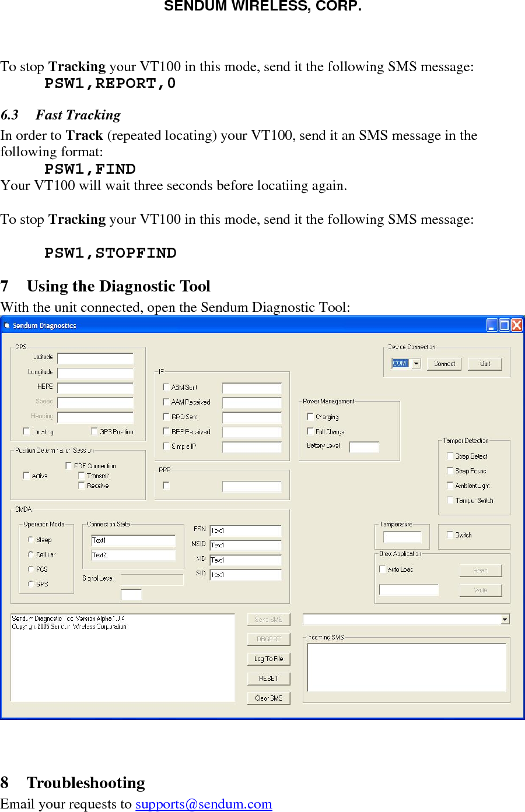Close the Sendum Diagnostics window

click(x=517, y=325)
